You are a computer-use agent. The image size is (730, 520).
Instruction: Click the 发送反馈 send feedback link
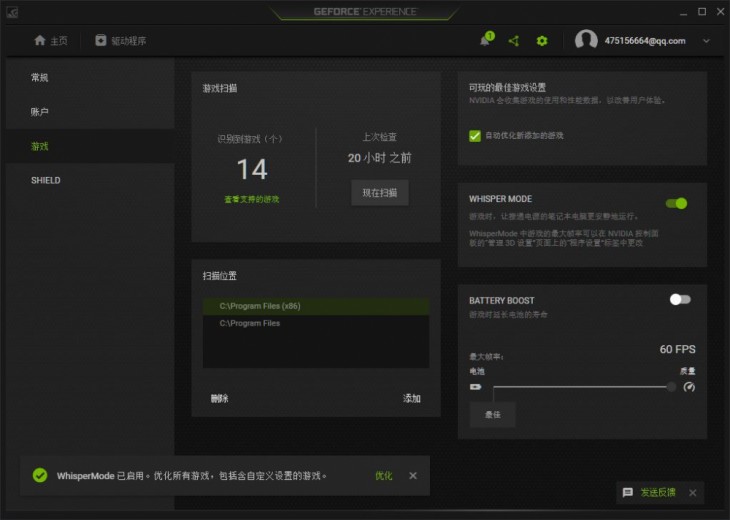tap(658, 493)
